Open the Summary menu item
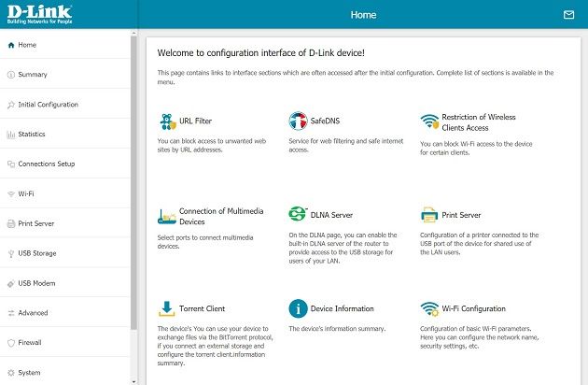 65,75
